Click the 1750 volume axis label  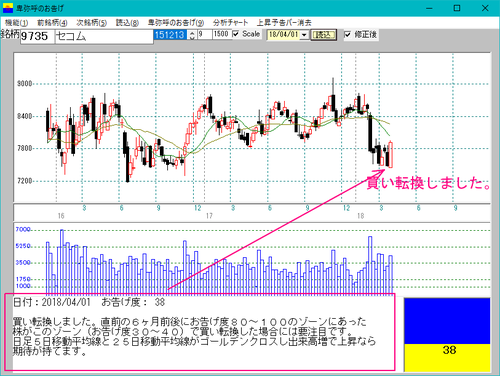click(x=23, y=279)
